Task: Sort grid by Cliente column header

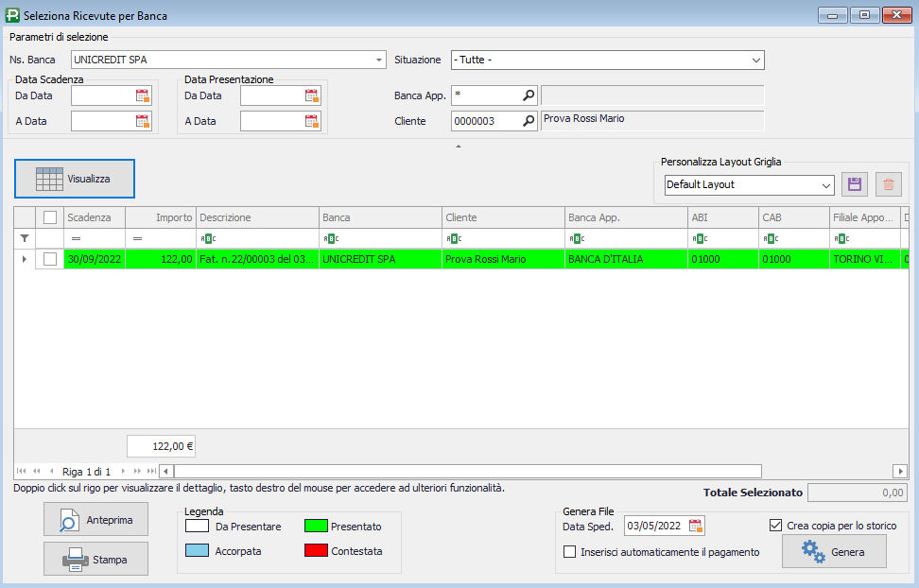Action: point(501,217)
